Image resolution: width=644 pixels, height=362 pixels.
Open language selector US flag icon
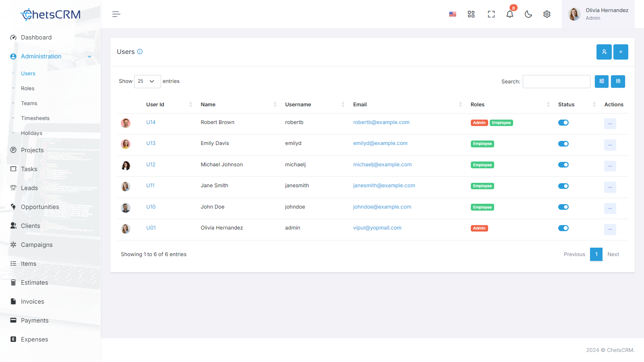453,14
